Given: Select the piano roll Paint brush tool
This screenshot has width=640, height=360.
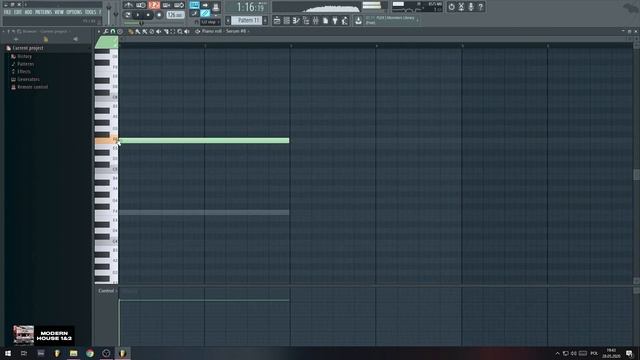Looking at the screenshot, I should [x=138, y=31].
